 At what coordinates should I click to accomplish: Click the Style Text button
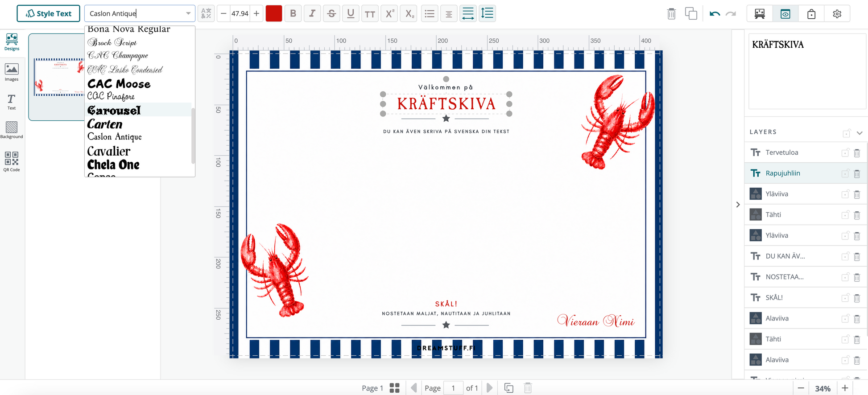click(48, 13)
